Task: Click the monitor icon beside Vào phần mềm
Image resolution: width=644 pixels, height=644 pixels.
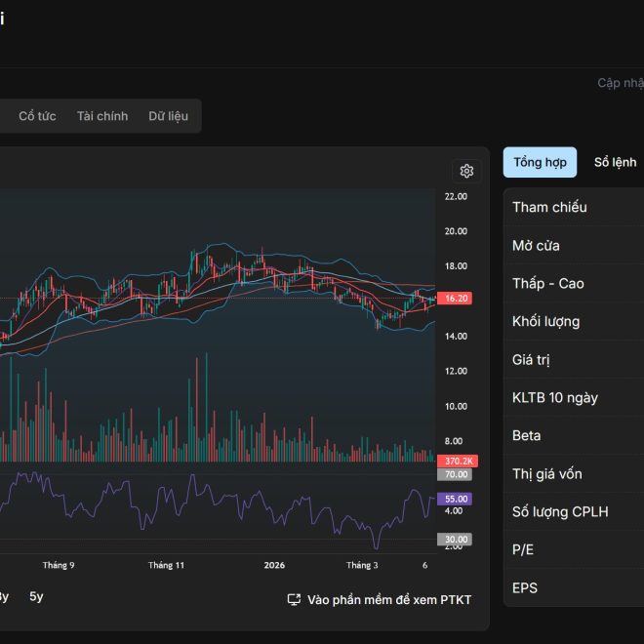Action: pos(294,599)
